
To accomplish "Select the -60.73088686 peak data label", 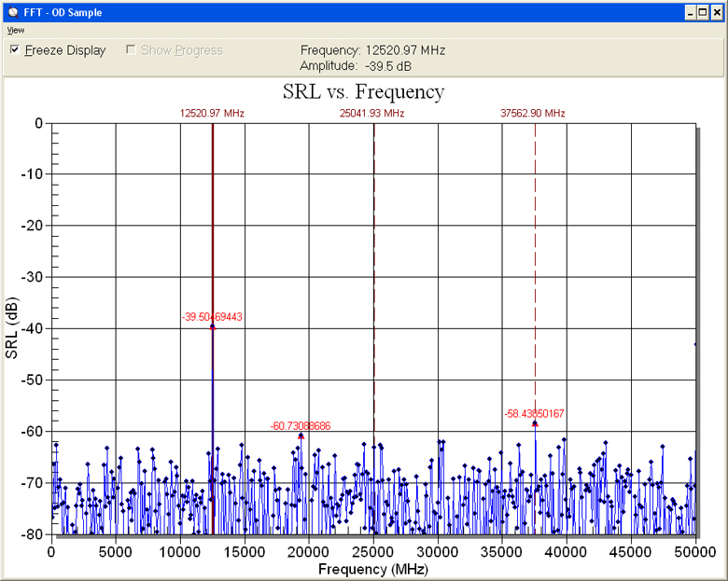I will [300, 426].
